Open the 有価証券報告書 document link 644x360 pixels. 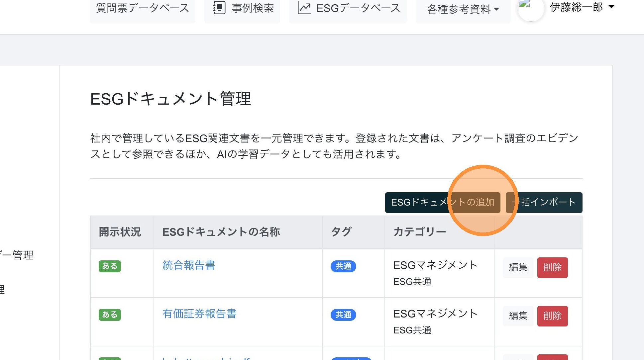point(199,314)
